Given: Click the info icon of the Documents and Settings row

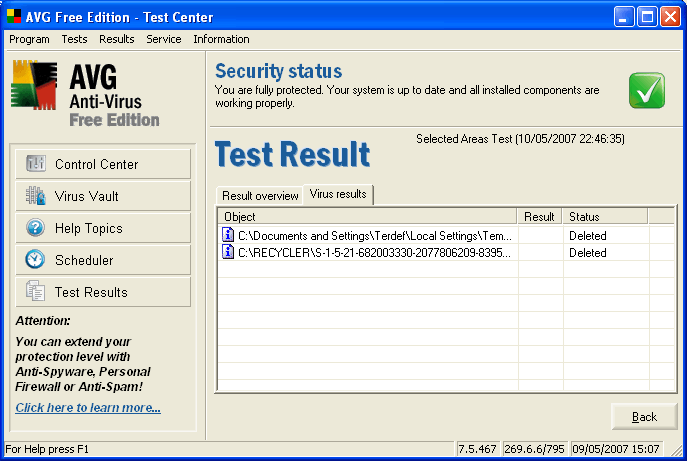Looking at the screenshot, I should [x=228, y=235].
